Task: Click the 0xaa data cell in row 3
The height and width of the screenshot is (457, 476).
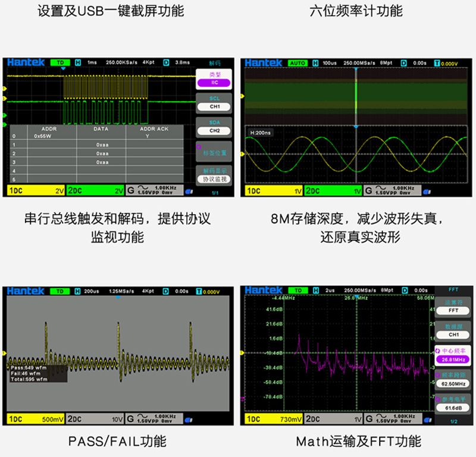Action: pos(102,162)
